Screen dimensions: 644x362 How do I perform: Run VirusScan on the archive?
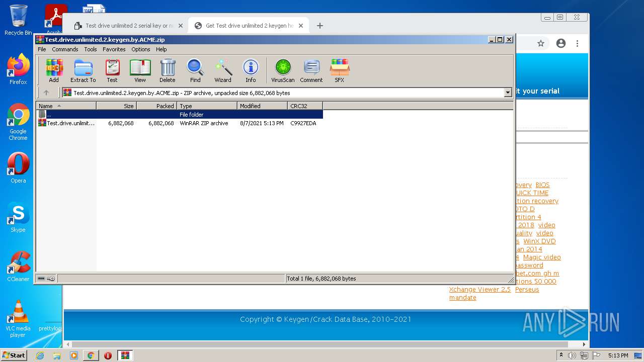click(283, 70)
